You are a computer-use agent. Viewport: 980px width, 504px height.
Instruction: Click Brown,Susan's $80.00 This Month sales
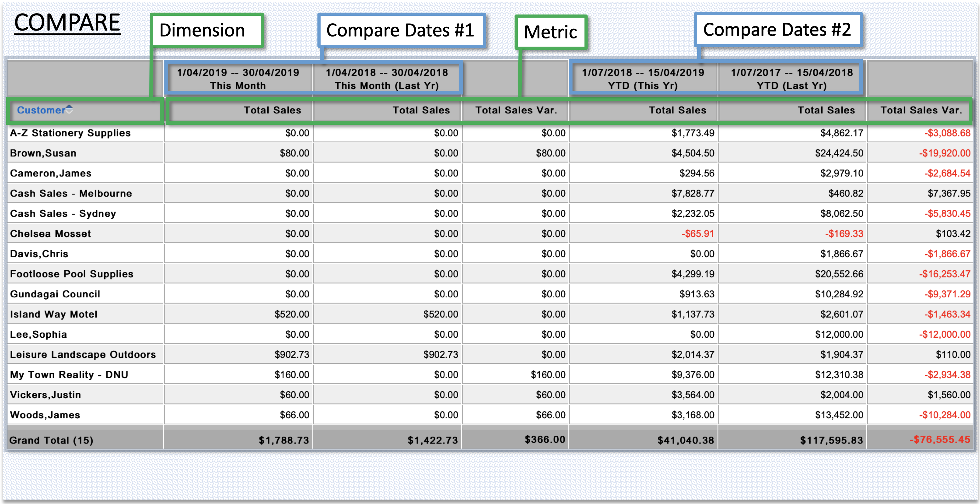294,153
